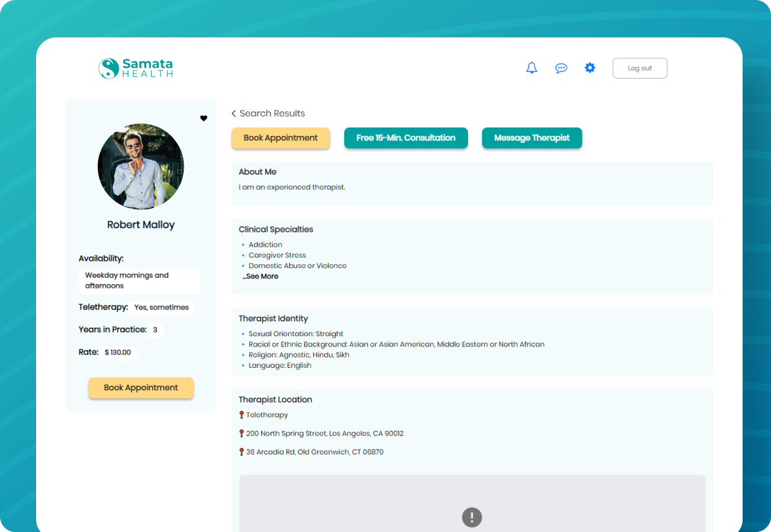771x532 pixels.
Task: Click the Message Therapist button
Action: (532, 138)
